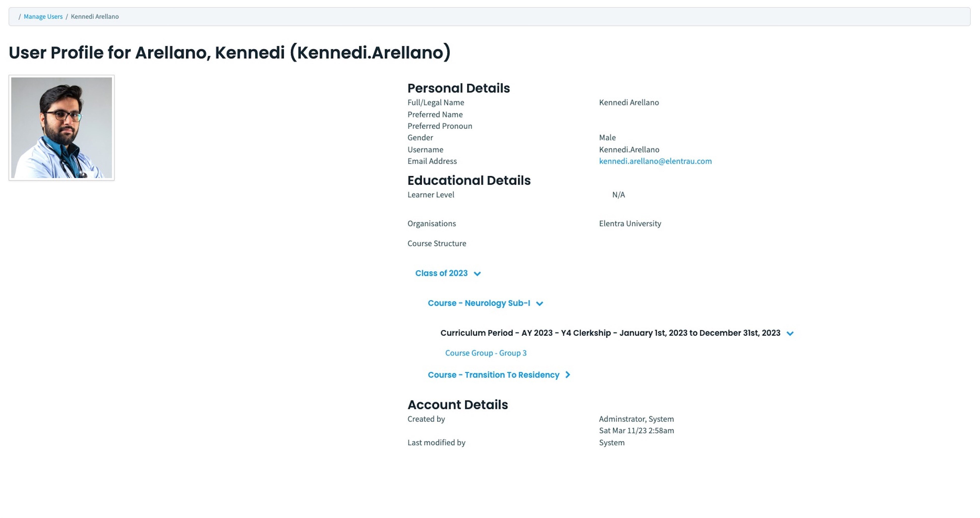Click the Organisations label
The width and height of the screenshot is (980, 518).
pyautogui.click(x=431, y=223)
